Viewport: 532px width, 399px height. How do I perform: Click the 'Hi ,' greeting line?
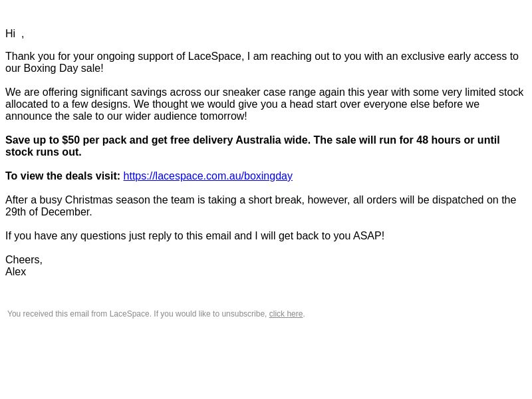click(x=15, y=34)
